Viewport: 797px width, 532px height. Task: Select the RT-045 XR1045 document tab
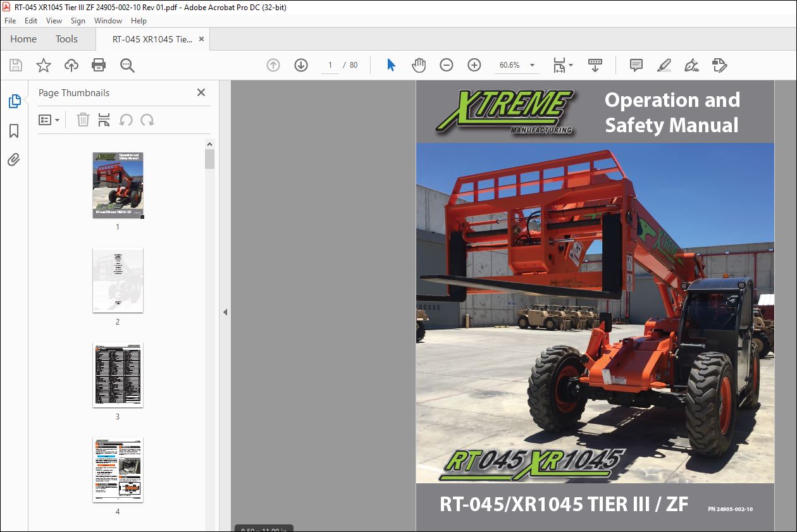[x=152, y=39]
